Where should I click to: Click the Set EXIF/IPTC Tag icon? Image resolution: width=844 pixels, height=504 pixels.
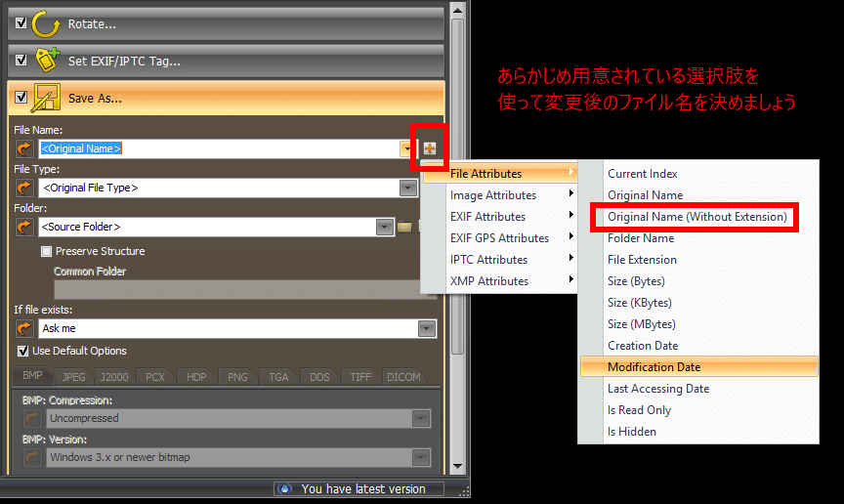click(46, 61)
